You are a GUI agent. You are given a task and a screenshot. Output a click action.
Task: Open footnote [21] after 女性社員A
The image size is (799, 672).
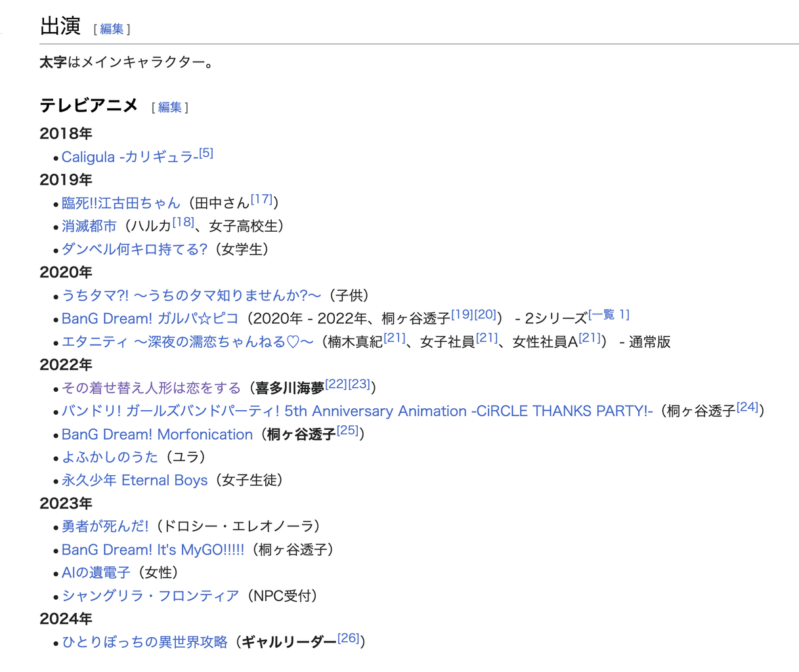point(590,337)
